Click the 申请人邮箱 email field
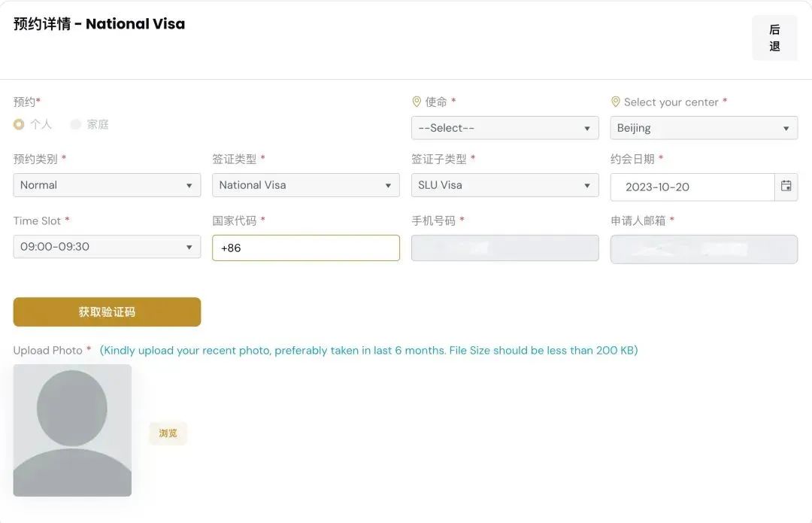Screen dimensions: 812x523 click(704, 249)
